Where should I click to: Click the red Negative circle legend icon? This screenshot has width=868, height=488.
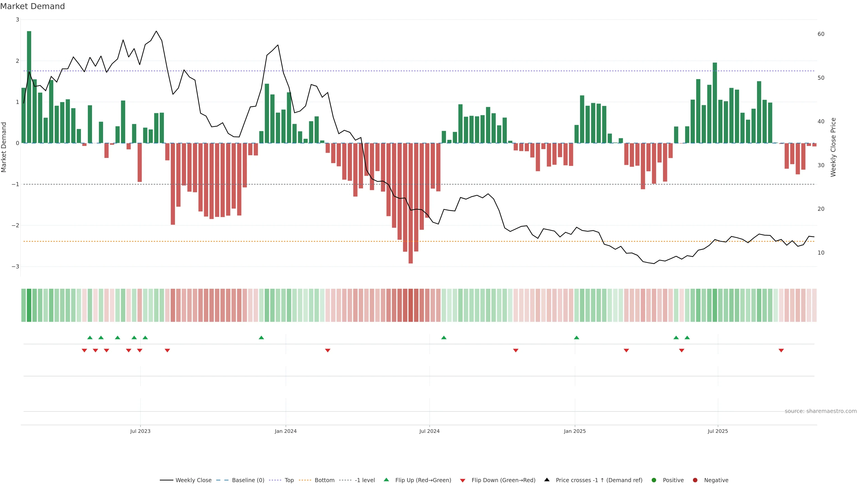(x=695, y=480)
